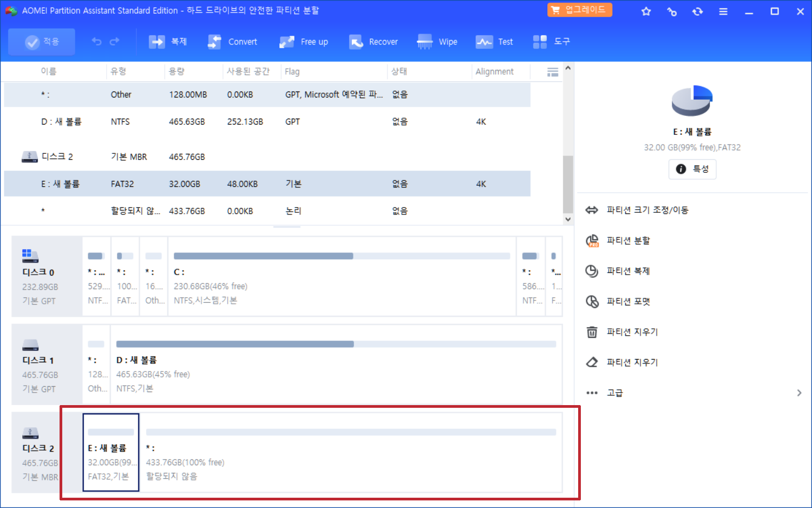Select the Wipe tool

(x=437, y=41)
